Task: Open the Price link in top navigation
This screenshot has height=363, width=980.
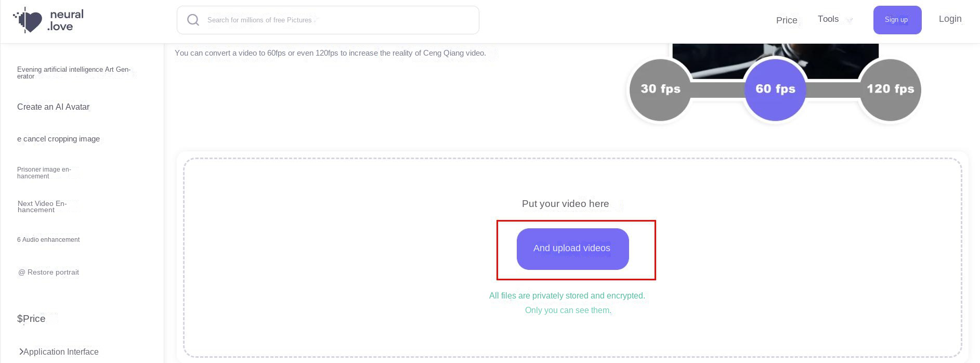Action: point(787,20)
